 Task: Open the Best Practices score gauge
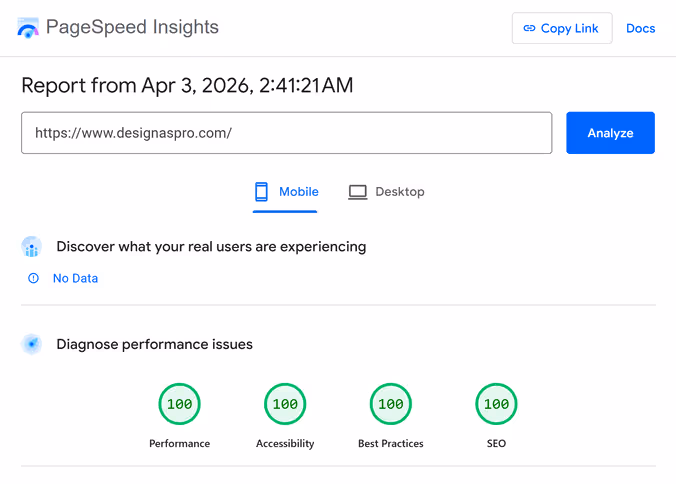click(391, 405)
